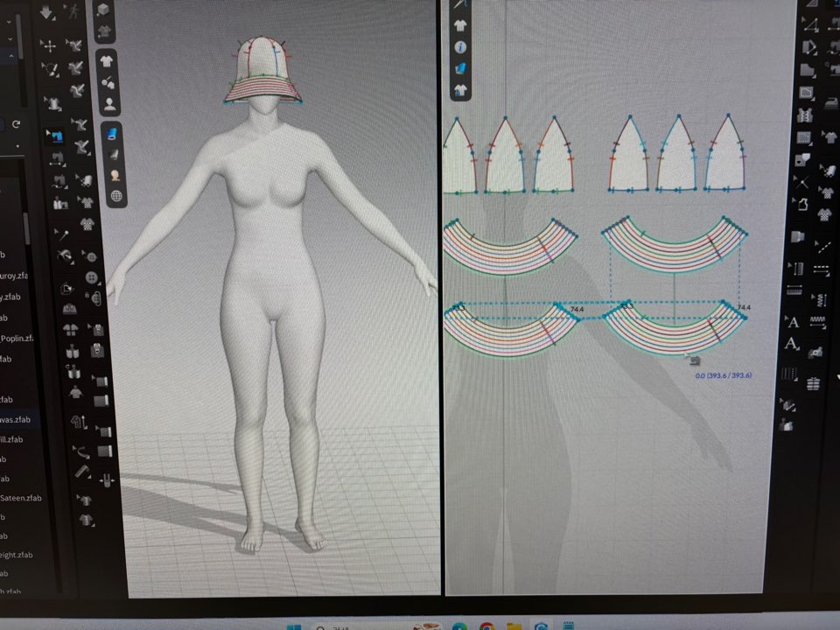Select the Sateen.zfab fabric file

[19, 498]
